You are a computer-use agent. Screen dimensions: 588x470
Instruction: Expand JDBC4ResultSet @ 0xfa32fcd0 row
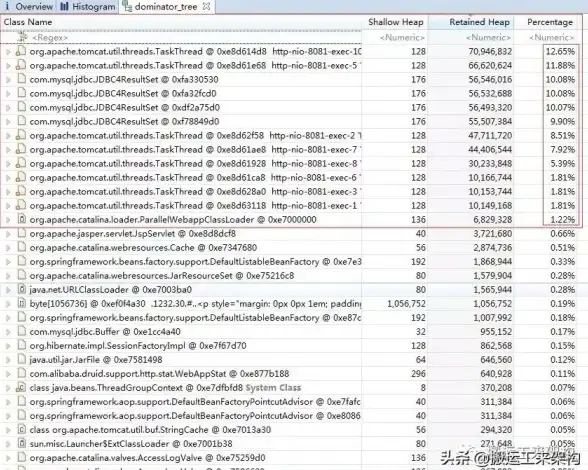(x=8, y=94)
